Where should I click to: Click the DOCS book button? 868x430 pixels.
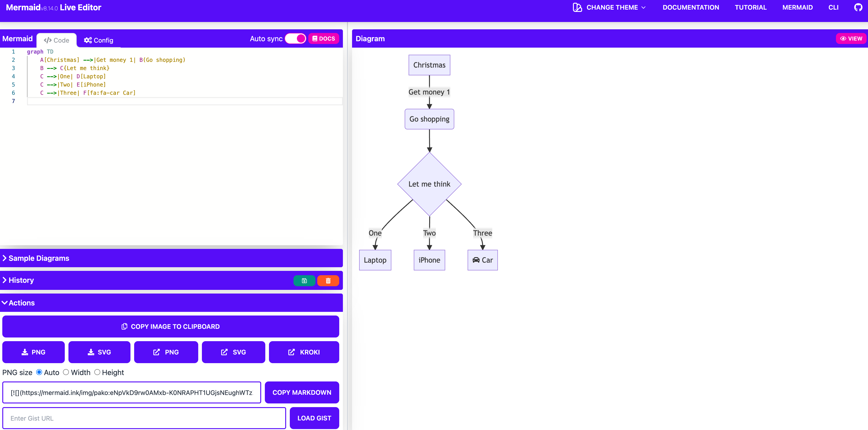[323, 39]
